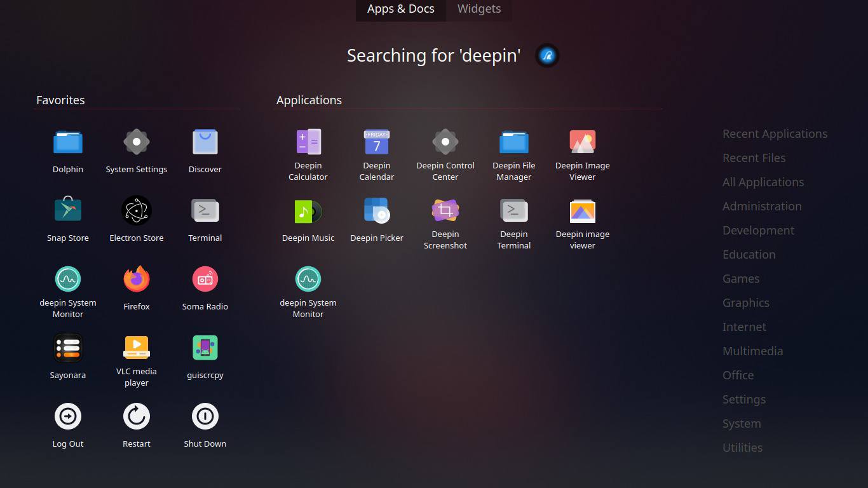
Task: Click the blue search indicator icon
Action: [x=547, y=56]
